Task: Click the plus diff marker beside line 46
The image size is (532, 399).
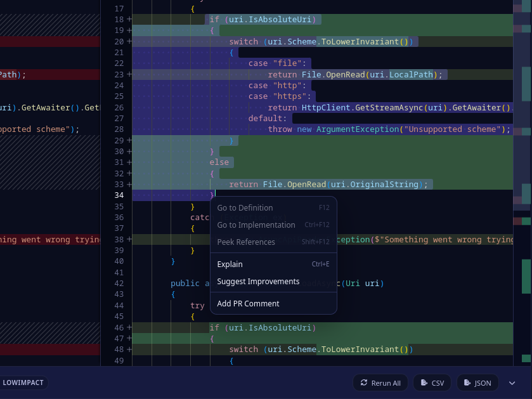Action: (129, 327)
